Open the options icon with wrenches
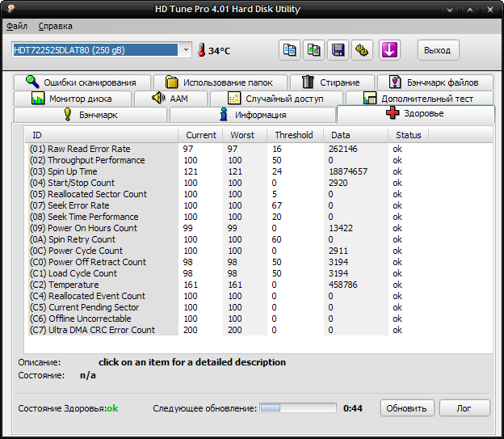Image resolution: width=504 pixels, height=439 pixels. pos(363,50)
